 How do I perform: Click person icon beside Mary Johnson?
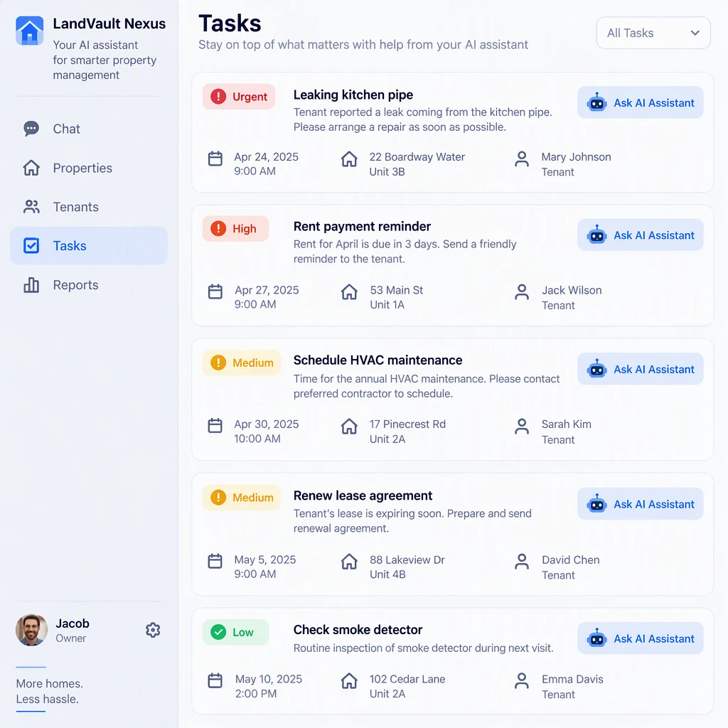[522, 159]
